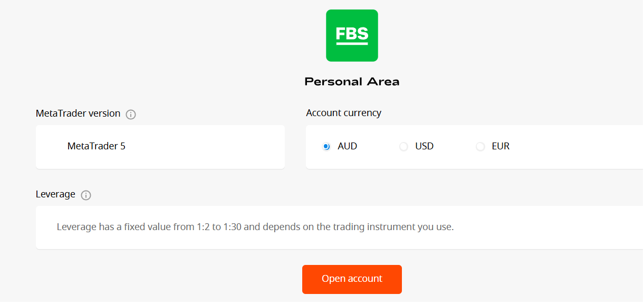Click the green FBS logo

coord(352,35)
